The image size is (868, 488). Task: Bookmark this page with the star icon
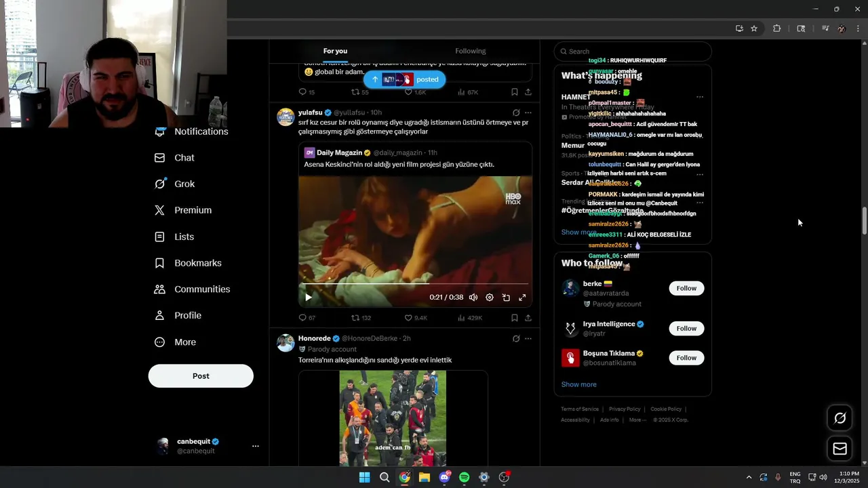pos(754,28)
